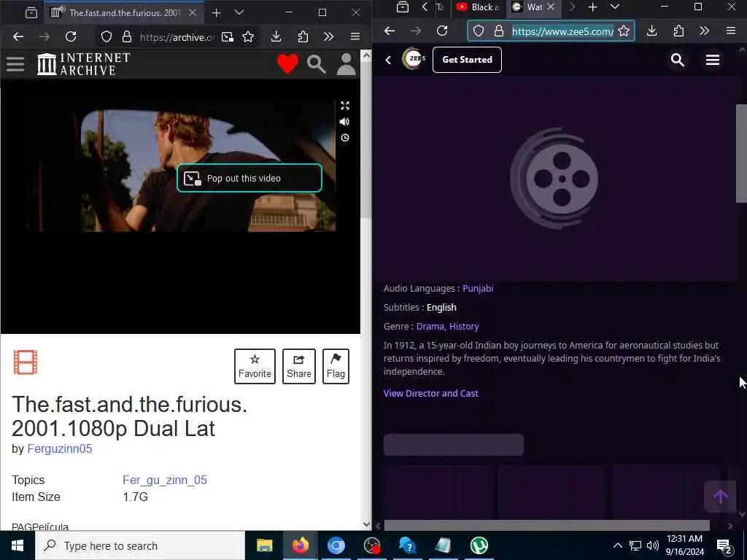Viewport: 747px width, 560px height.
Task: Open new tab in left Firefox window
Action: [x=216, y=13]
